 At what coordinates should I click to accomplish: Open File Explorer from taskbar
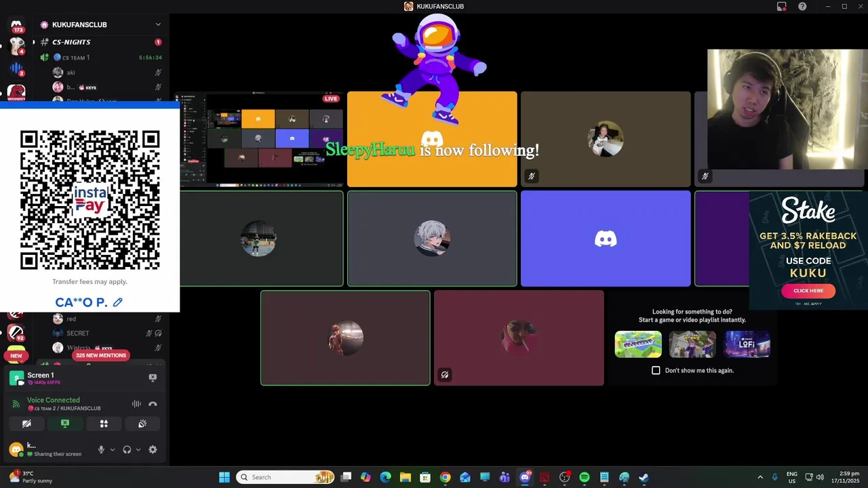click(406, 477)
